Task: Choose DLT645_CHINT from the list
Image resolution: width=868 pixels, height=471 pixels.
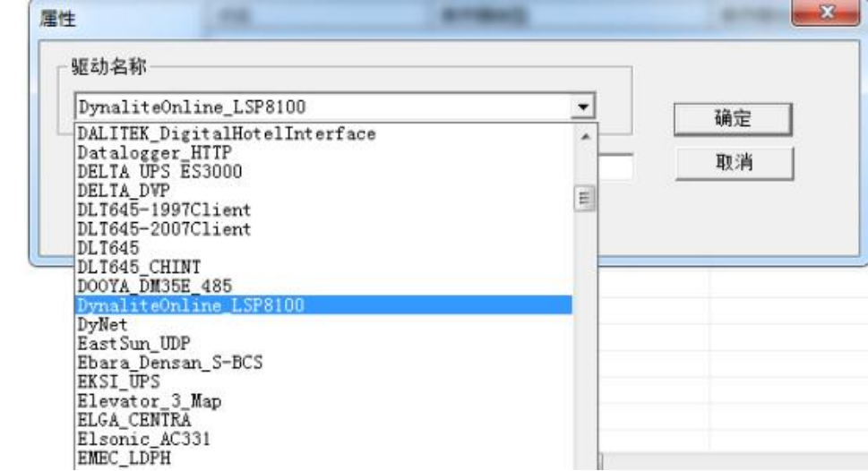Action: point(324,267)
